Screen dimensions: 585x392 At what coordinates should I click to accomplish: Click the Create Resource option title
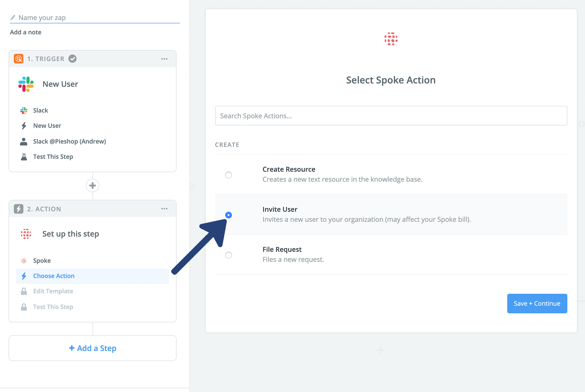pos(289,169)
